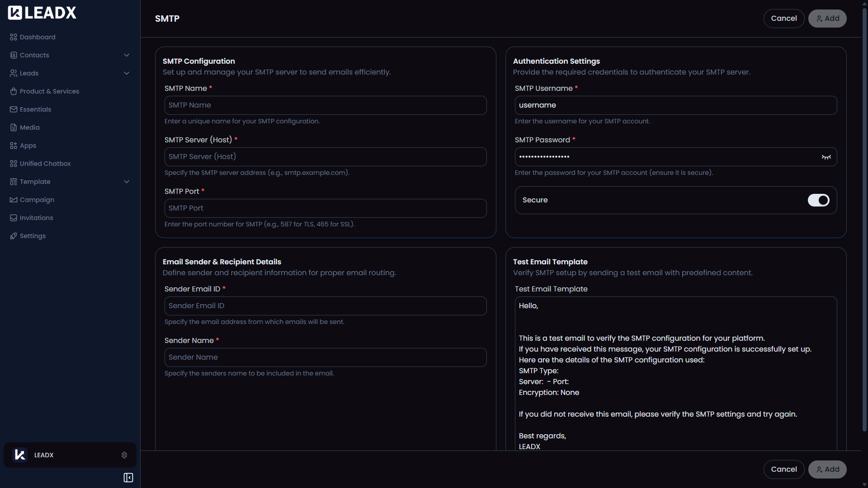Click the LEADX logo at top left
The image size is (868, 488).
point(42,12)
